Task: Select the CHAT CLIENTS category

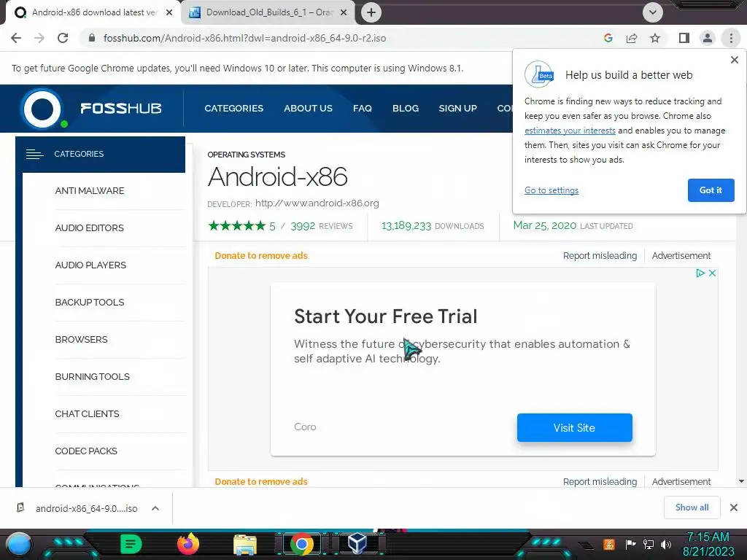Action: click(x=88, y=414)
